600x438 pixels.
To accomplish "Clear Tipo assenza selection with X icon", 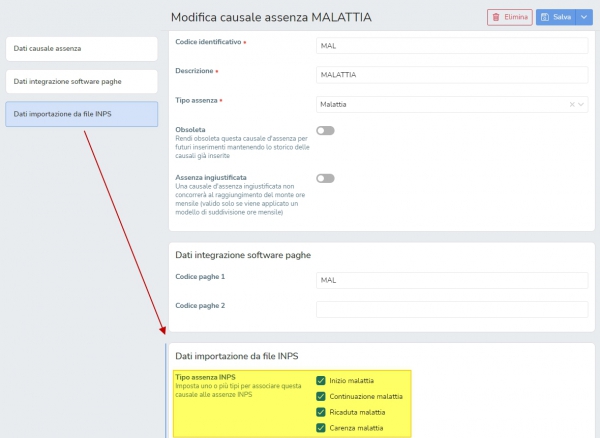I will (572, 104).
